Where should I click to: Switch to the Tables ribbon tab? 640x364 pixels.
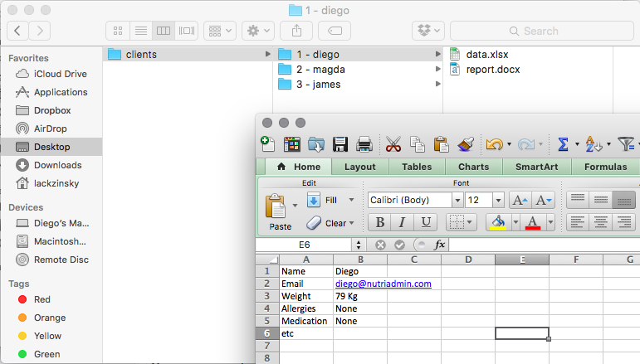(x=417, y=167)
